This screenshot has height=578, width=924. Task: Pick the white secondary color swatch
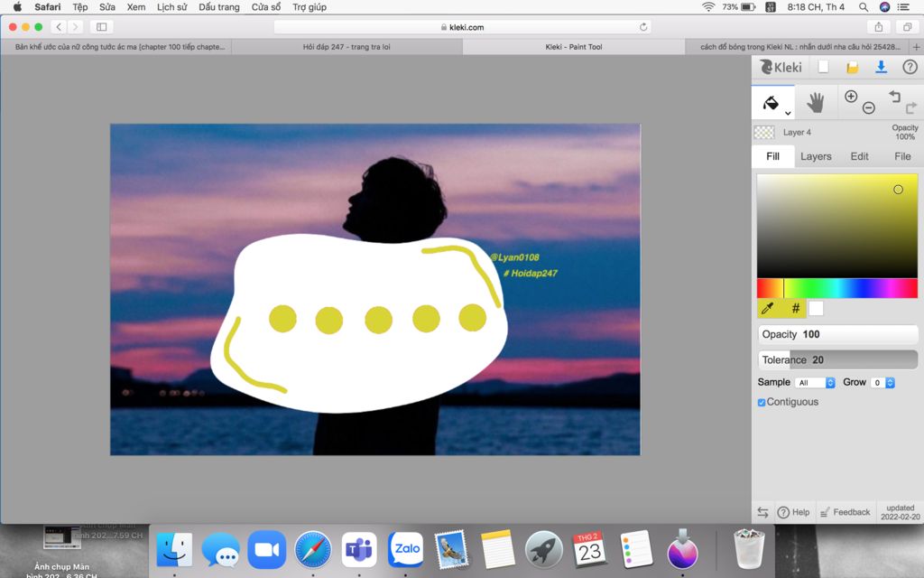coord(816,308)
